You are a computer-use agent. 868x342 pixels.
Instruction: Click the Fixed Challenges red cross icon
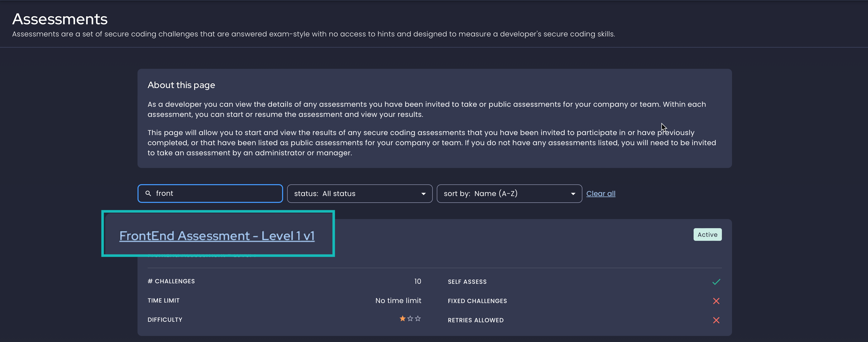click(716, 301)
